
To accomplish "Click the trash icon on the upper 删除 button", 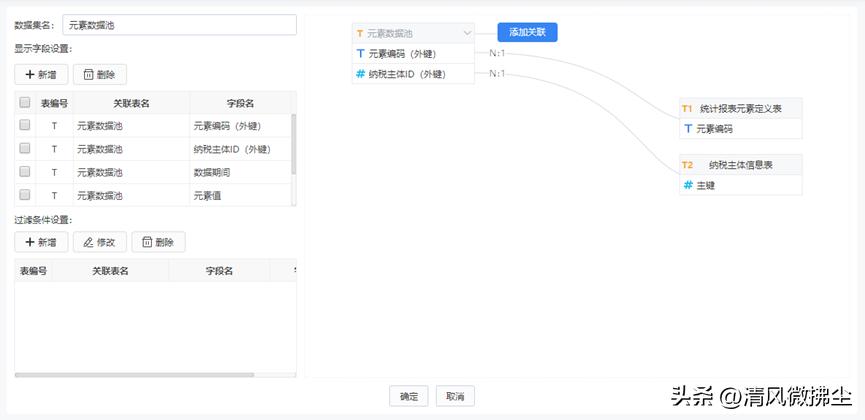I will pos(88,75).
